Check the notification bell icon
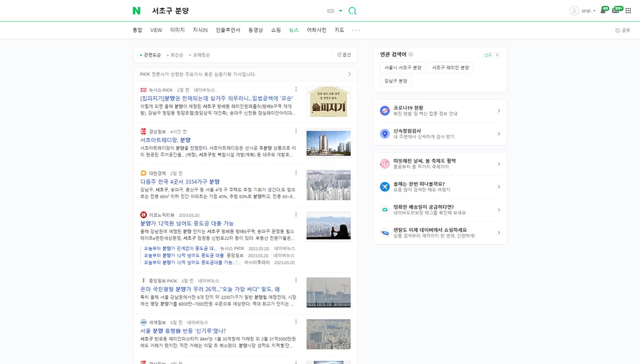Image resolution: width=640 pixels, height=364 pixels. coord(604,10)
